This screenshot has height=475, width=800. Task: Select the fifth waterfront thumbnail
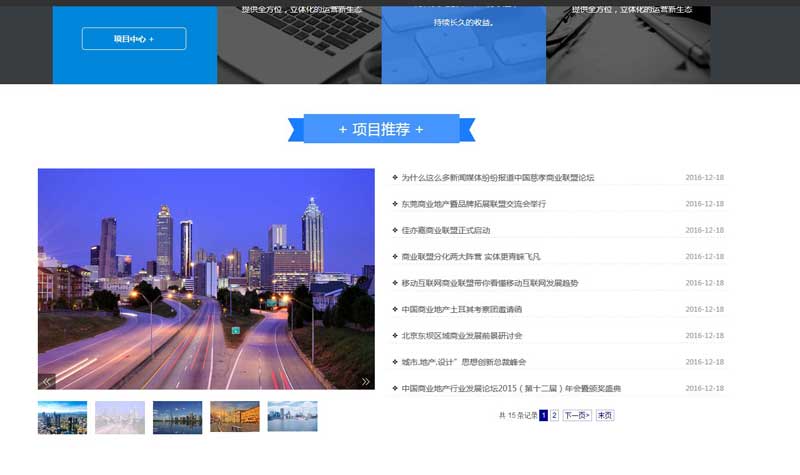[x=292, y=417]
